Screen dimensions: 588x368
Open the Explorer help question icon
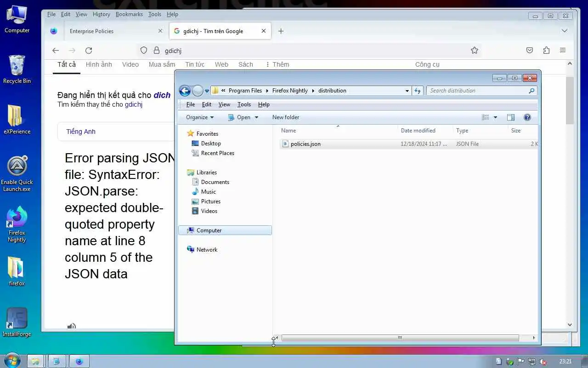(527, 117)
